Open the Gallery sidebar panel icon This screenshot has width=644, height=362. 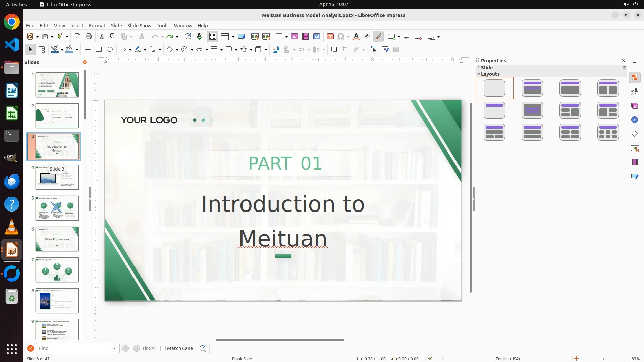635,106
